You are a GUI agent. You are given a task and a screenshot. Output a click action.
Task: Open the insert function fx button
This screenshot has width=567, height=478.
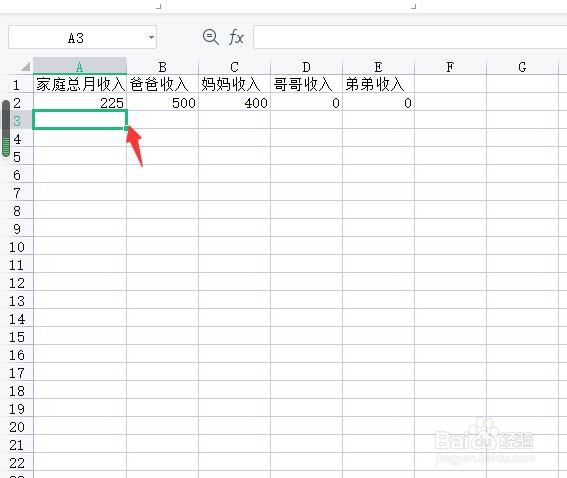point(236,37)
